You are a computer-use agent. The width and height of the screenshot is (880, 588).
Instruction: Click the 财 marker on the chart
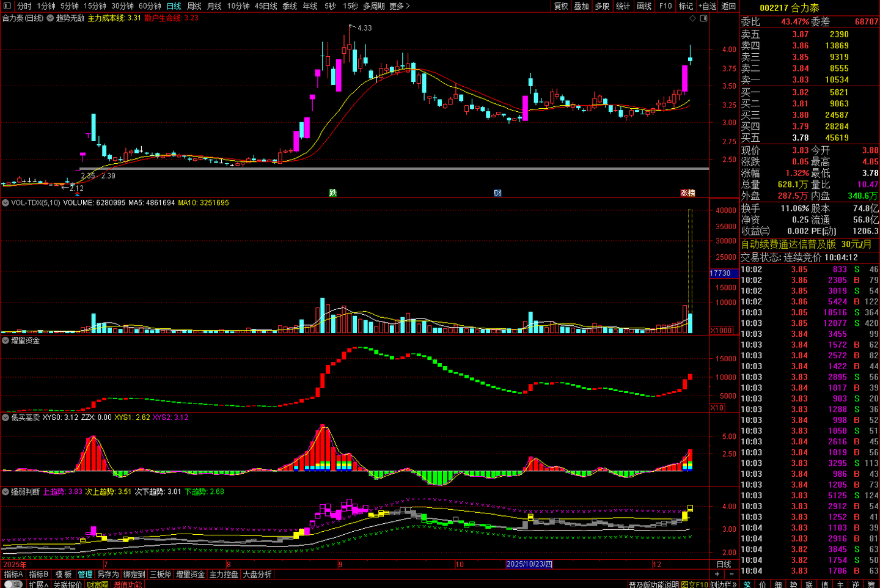(497, 193)
